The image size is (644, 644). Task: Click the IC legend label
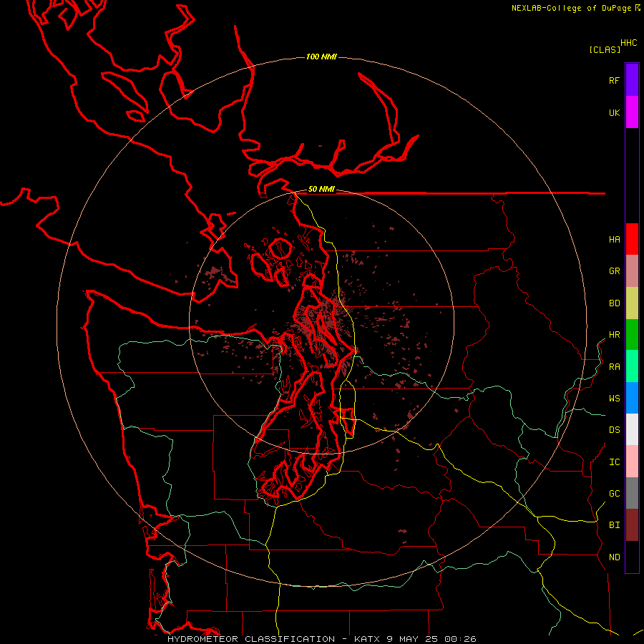coord(614,462)
